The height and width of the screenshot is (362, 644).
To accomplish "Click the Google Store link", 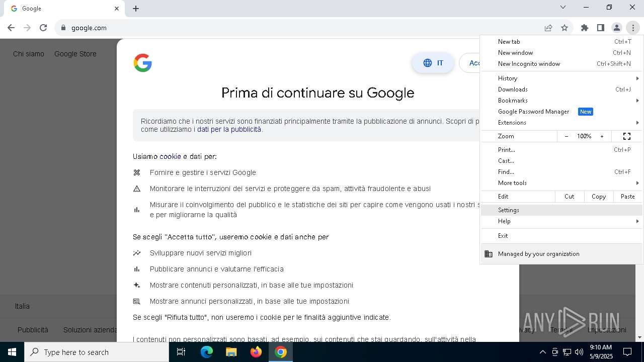I will pos(75,54).
